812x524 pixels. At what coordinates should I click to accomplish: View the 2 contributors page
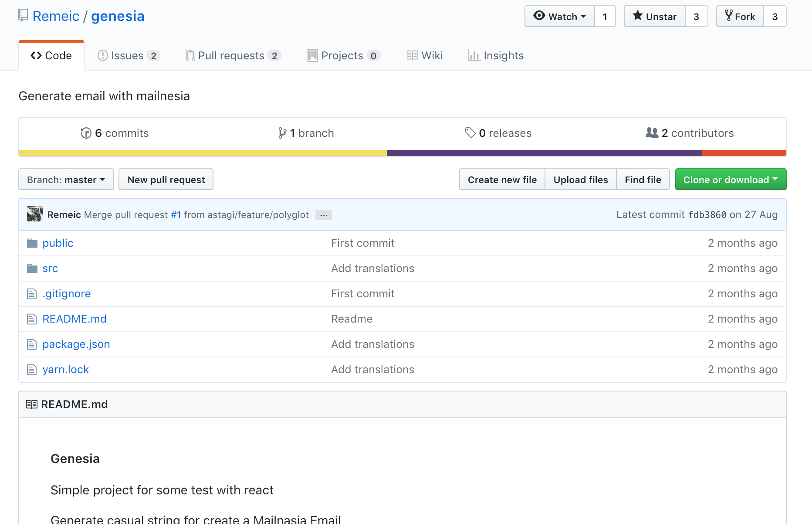[x=690, y=133]
